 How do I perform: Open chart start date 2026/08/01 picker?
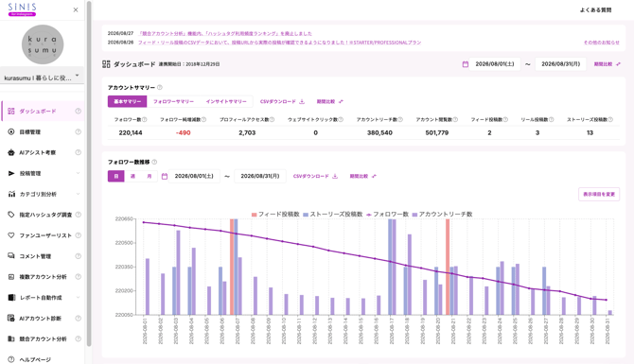(194, 176)
